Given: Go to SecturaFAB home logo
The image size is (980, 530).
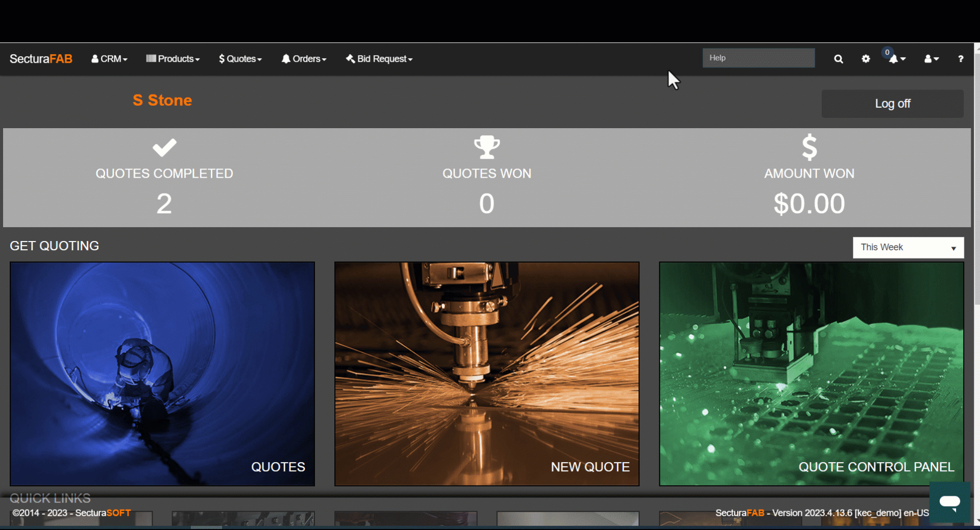Looking at the screenshot, I should tap(41, 59).
